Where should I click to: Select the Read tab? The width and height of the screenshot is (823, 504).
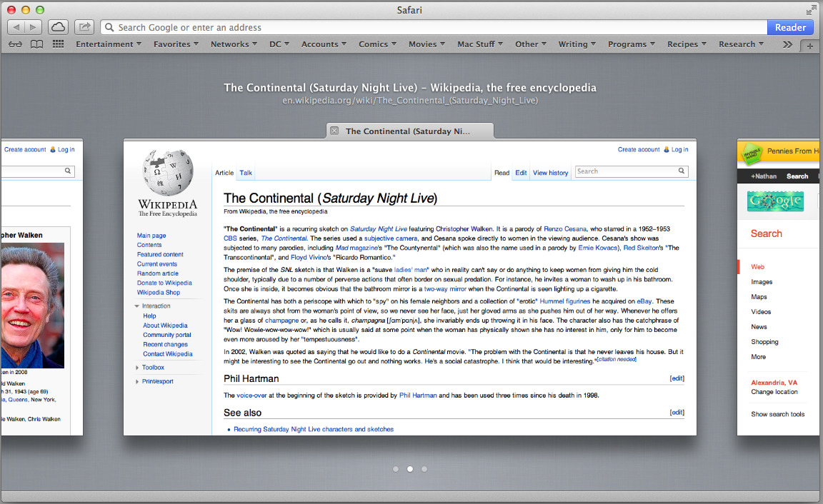click(x=502, y=173)
